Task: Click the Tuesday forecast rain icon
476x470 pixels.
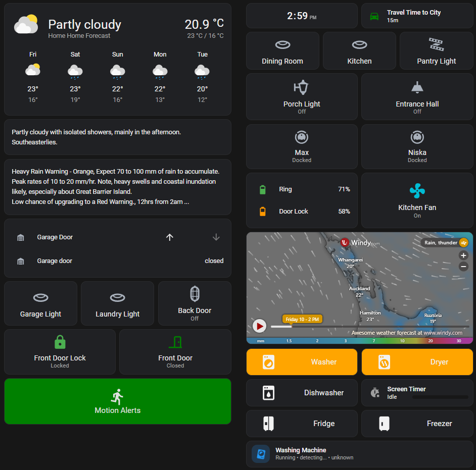Action: point(202,72)
